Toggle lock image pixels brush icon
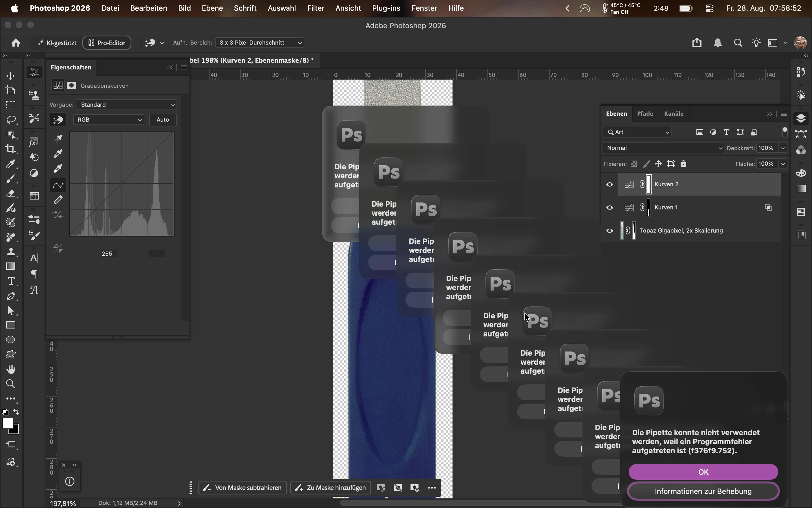 tap(646, 164)
